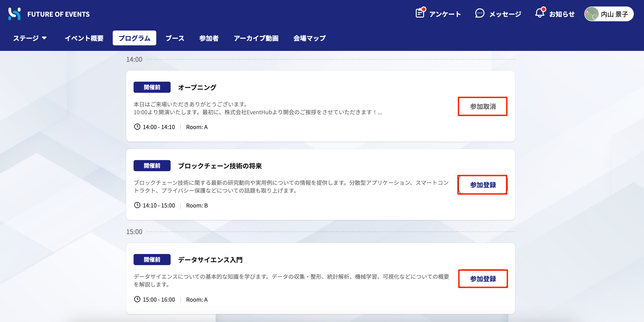Open the 内山 景子 user profile menu

[x=609, y=14]
